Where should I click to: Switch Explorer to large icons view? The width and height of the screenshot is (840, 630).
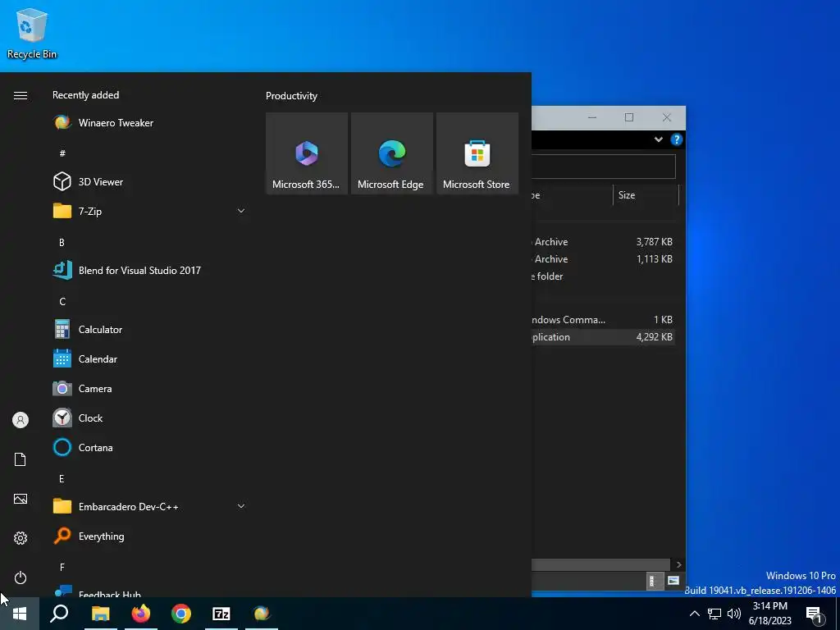point(673,581)
